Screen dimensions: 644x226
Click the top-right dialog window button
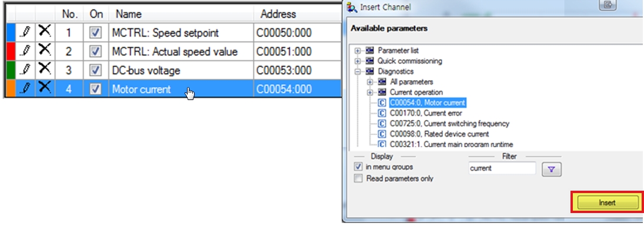(608, 5)
